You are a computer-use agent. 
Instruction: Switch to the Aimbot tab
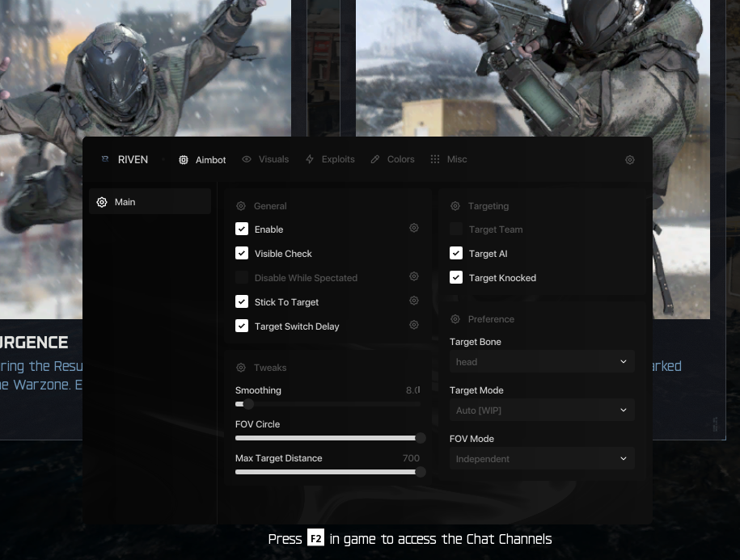click(x=202, y=160)
